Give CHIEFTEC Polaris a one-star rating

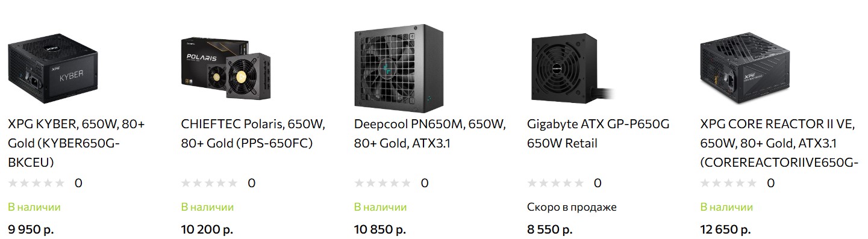pyautogui.click(x=186, y=183)
